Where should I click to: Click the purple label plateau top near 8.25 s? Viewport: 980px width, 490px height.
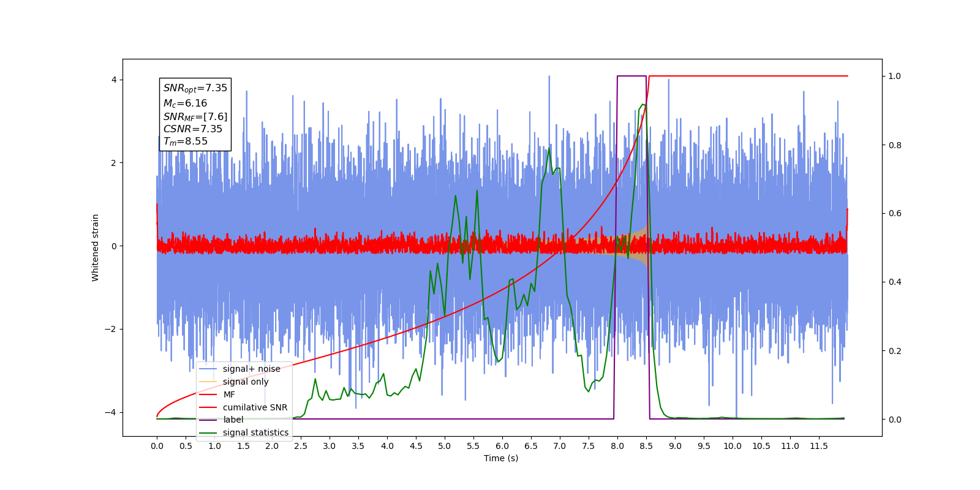(631, 76)
